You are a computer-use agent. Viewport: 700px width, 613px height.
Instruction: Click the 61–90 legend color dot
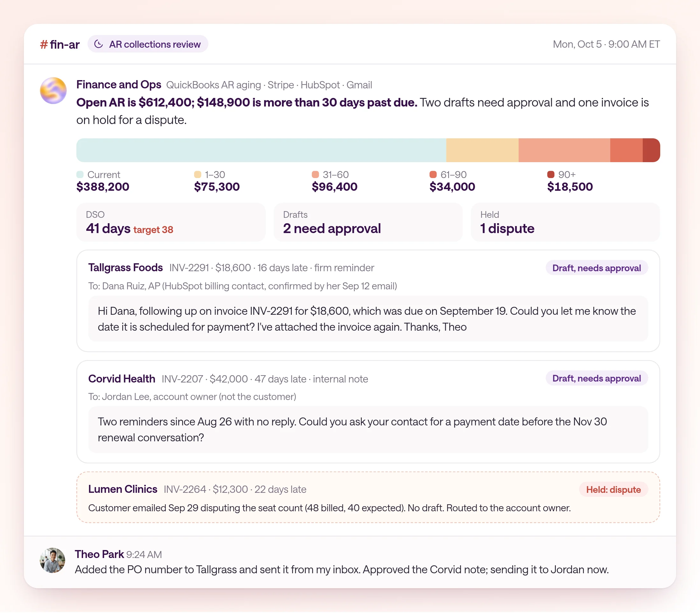pyautogui.click(x=433, y=175)
